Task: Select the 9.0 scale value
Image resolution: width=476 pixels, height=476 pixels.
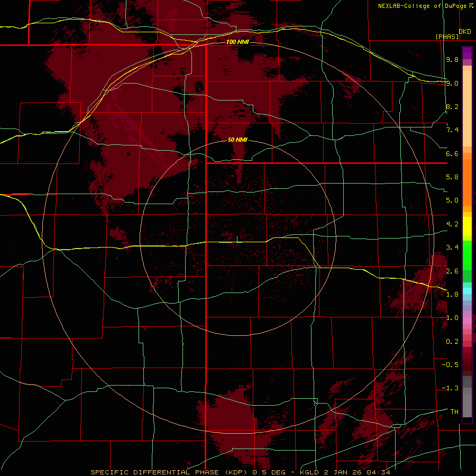Action: pyautogui.click(x=452, y=83)
